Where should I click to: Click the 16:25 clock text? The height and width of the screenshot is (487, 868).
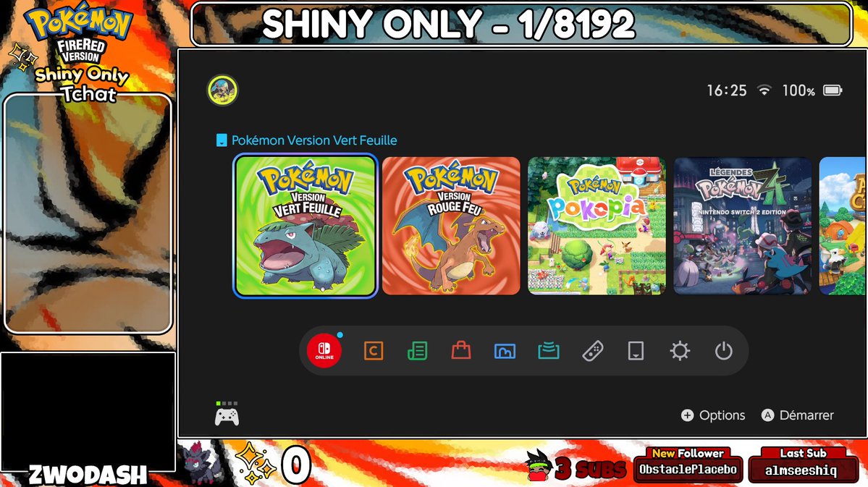coord(726,90)
